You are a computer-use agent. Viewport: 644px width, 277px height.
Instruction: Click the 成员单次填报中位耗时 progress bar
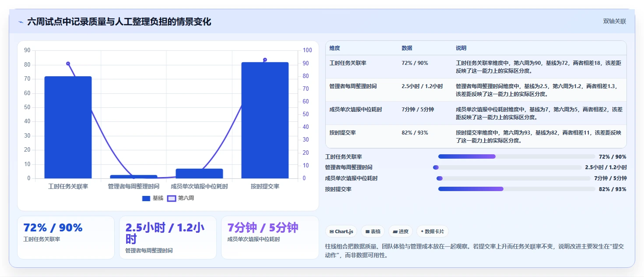click(x=514, y=178)
